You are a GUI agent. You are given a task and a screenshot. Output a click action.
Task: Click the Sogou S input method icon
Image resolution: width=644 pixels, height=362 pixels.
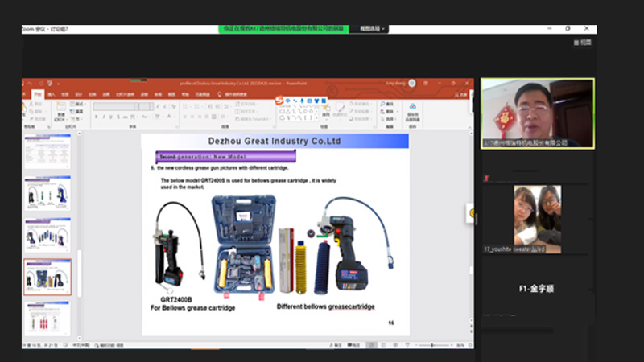[x=279, y=101]
